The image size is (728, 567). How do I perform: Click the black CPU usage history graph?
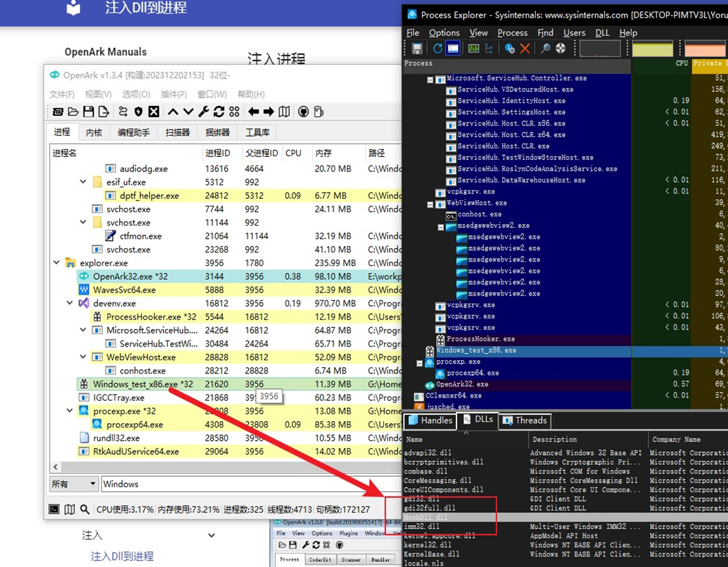(x=600, y=48)
